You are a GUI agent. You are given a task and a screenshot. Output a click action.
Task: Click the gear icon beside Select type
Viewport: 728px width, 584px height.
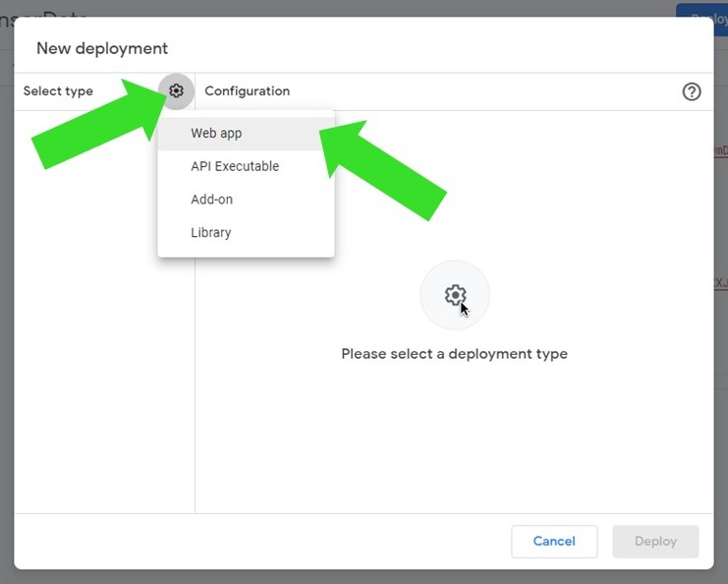(176, 91)
